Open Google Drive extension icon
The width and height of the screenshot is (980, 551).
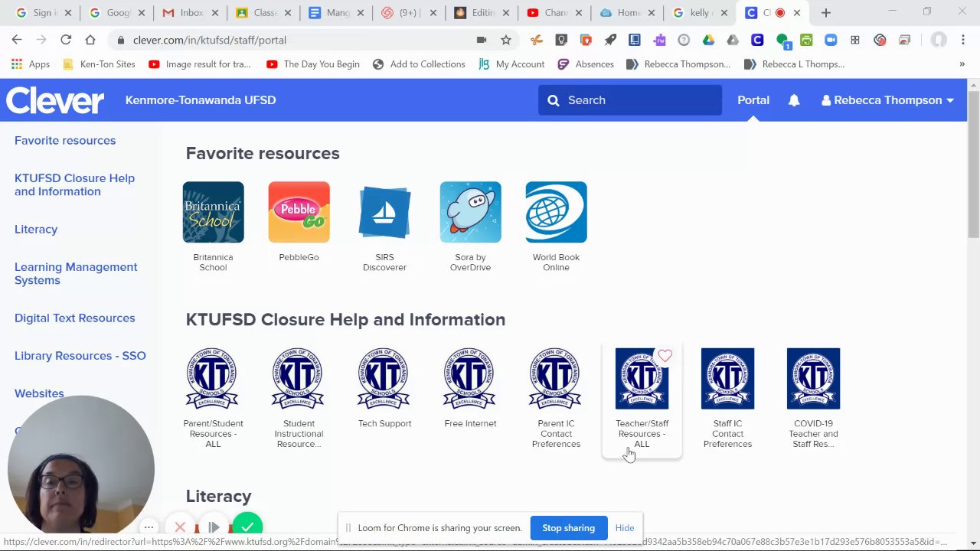click(708, 40)
